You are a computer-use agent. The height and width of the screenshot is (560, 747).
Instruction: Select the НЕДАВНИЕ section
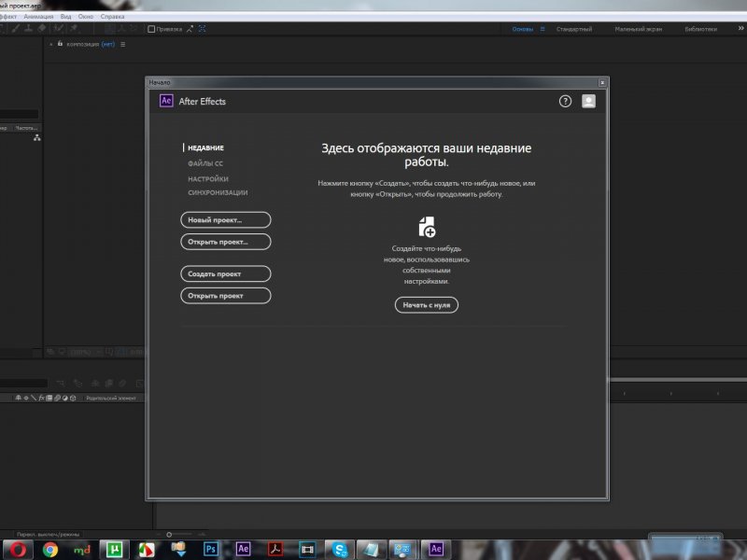coord(205,147)
